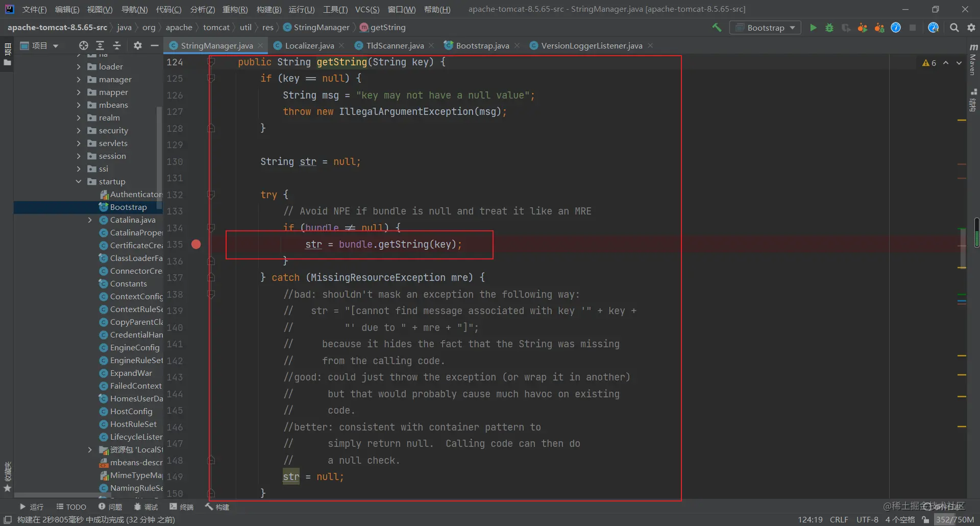Open the 文件(F) menu
This screenshot has height=526, width=980.
[x=34, y=9]
